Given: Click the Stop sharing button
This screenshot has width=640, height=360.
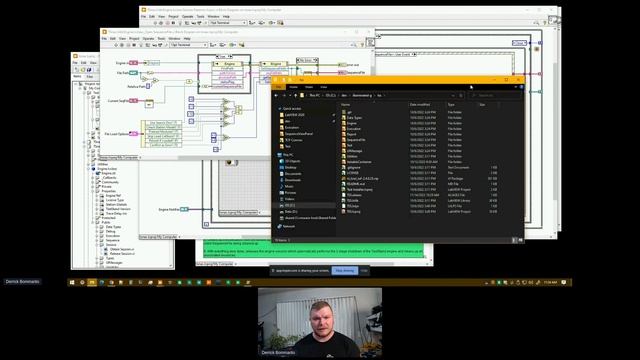Looking at the screenshot, I should pyautogui.click(x=344, y=270).
